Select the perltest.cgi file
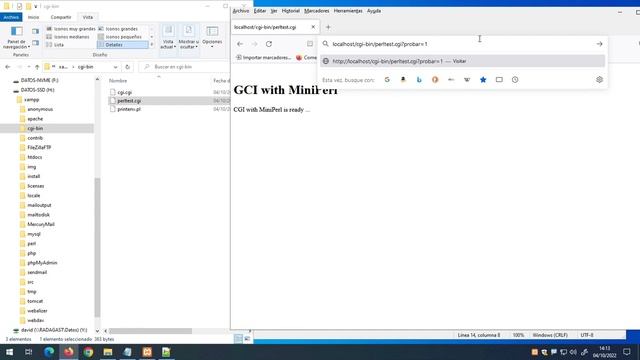The width and height of the screenshot is (640, 360). tap(129, 101)
